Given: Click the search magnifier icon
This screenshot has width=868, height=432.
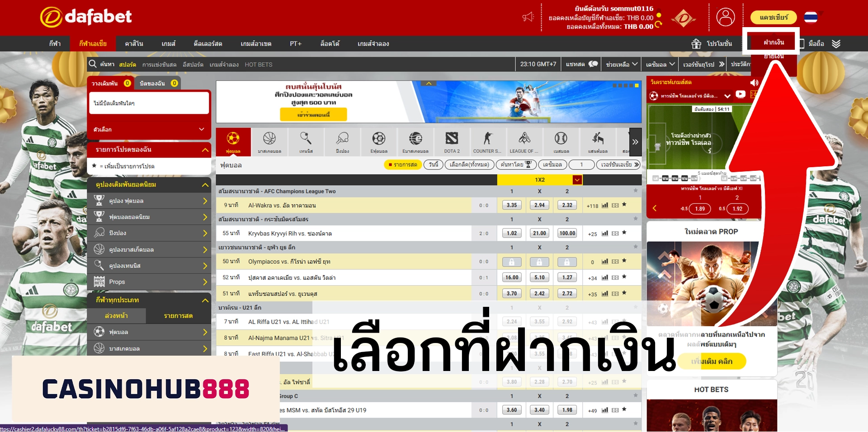Looking at the screenshot, I should click(x=93, y=64).
